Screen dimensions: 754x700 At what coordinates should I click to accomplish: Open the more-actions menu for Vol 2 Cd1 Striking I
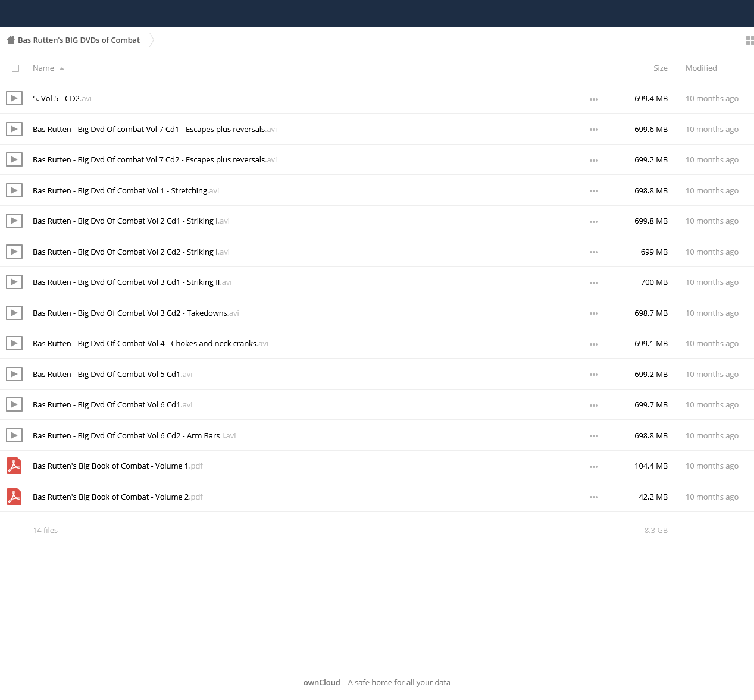tap(594, 222)
